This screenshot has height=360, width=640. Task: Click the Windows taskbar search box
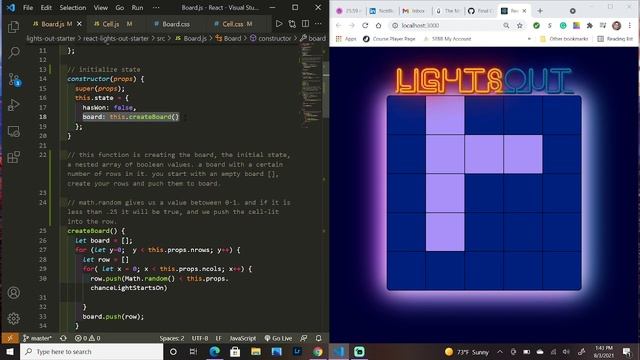click(91, 351)
